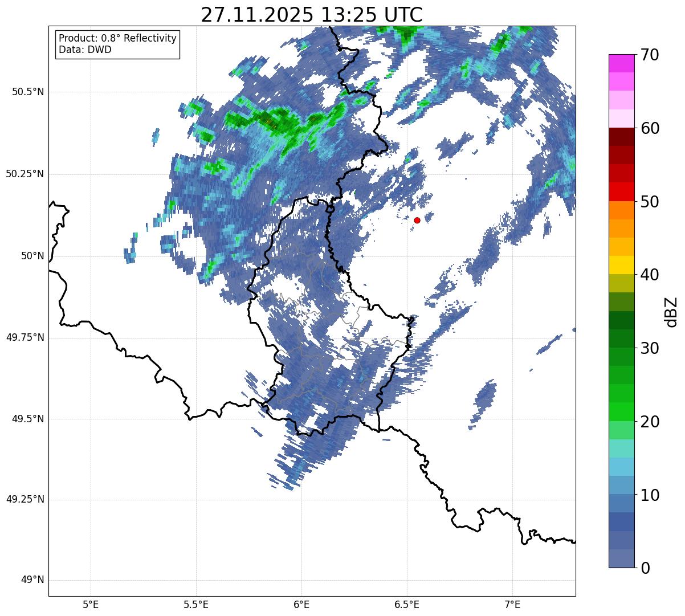685x616 pixels.
Task: Pick the bright red colorbar swatch above 50
Action: (x=621, y=191)
